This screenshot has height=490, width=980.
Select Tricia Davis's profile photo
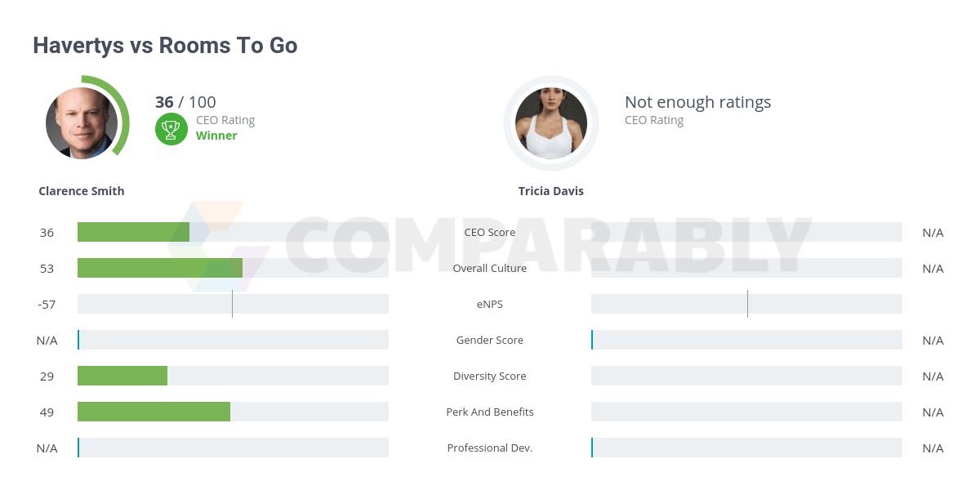click(x=550, y=122)
